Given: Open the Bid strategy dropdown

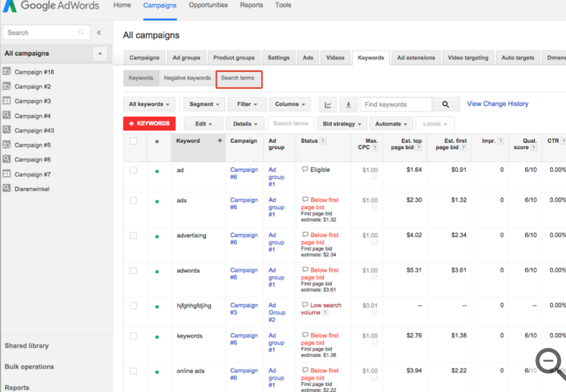Looking at the screenshot, I should [x=342, y=124].
